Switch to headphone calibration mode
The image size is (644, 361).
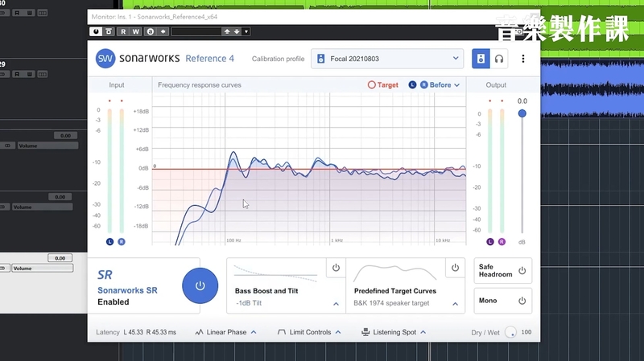(499, 59)
